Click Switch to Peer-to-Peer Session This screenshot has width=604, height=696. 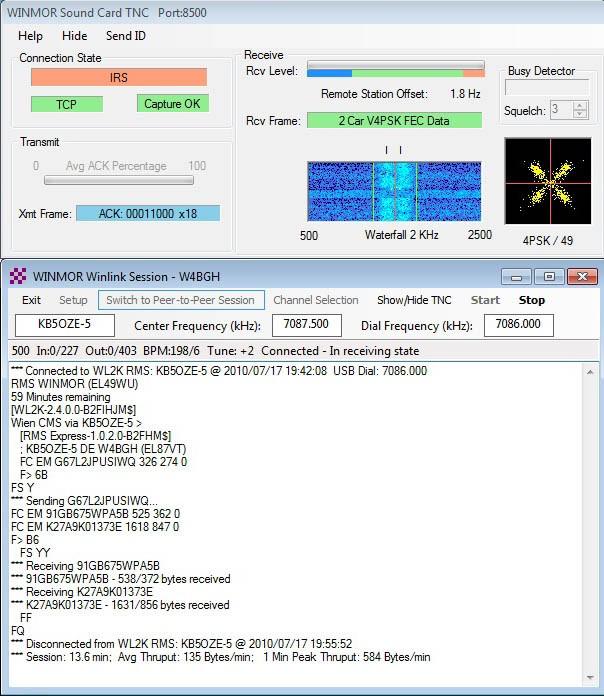pyautogui.click(x=181, y=300)
